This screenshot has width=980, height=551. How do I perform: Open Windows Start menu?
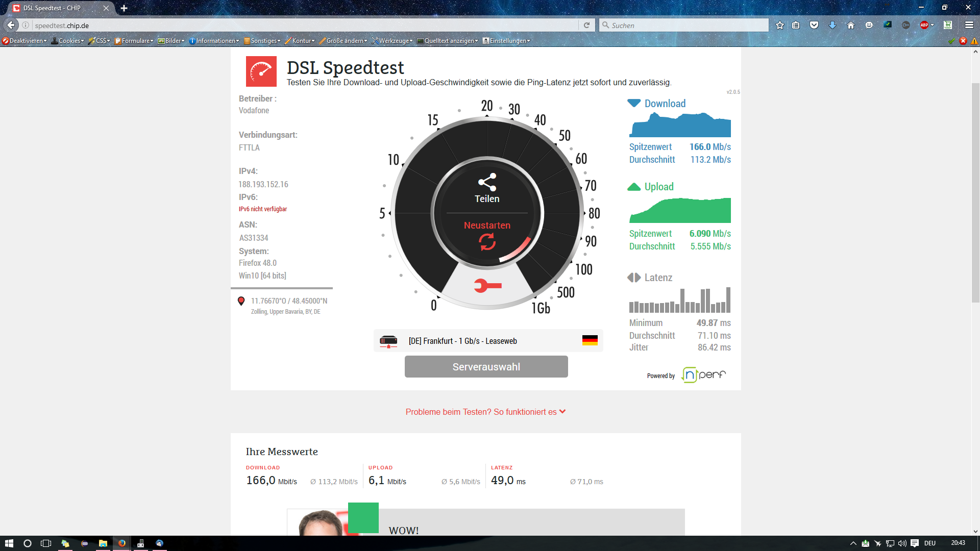point(9,543)
